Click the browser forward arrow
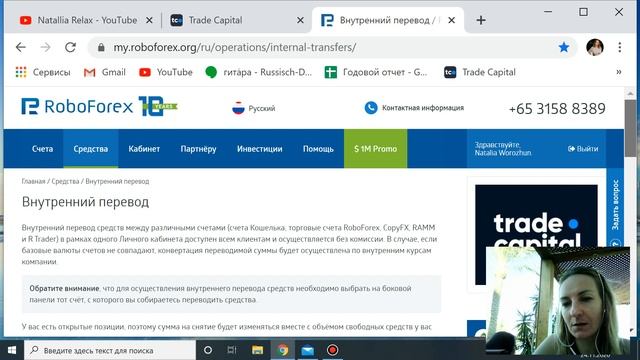Image resolution: width=640 pixels, height=360 pixels. pyautogui.click(x=45, y=47)
